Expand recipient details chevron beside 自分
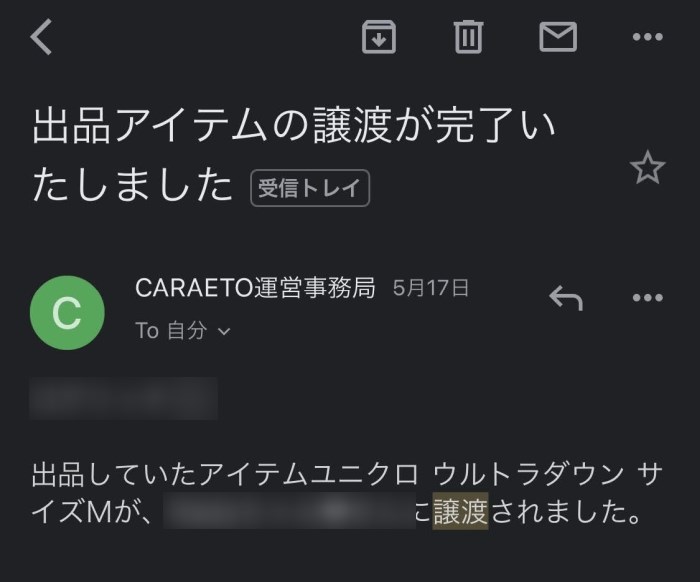Screen dimensions: 700x582 (224, 332)
